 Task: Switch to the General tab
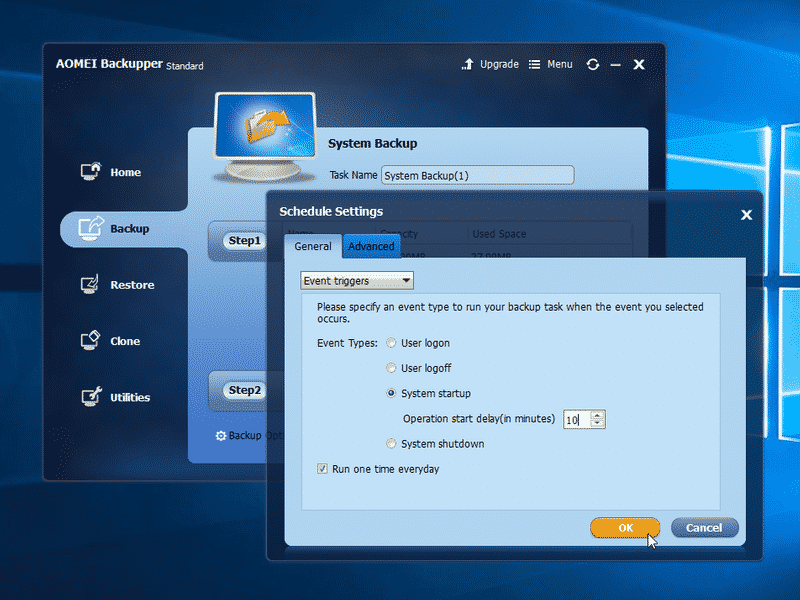pyautogui.click(x=313, y=246)
